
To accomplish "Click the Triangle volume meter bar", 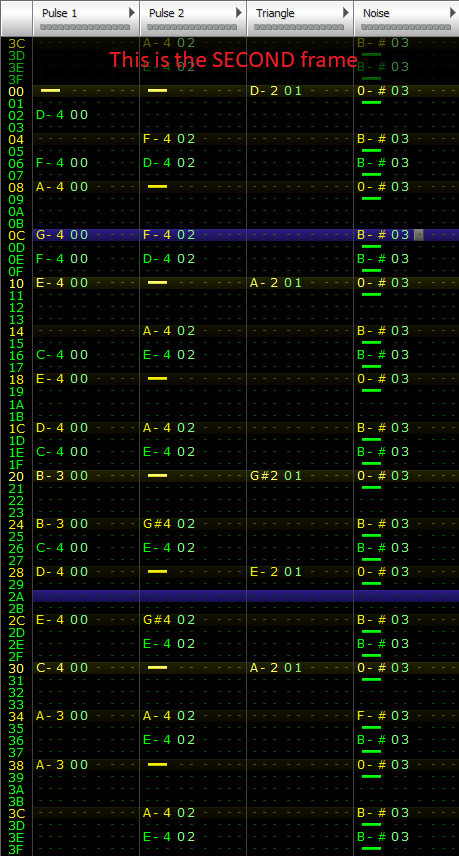I will click(x=299, y=27).
